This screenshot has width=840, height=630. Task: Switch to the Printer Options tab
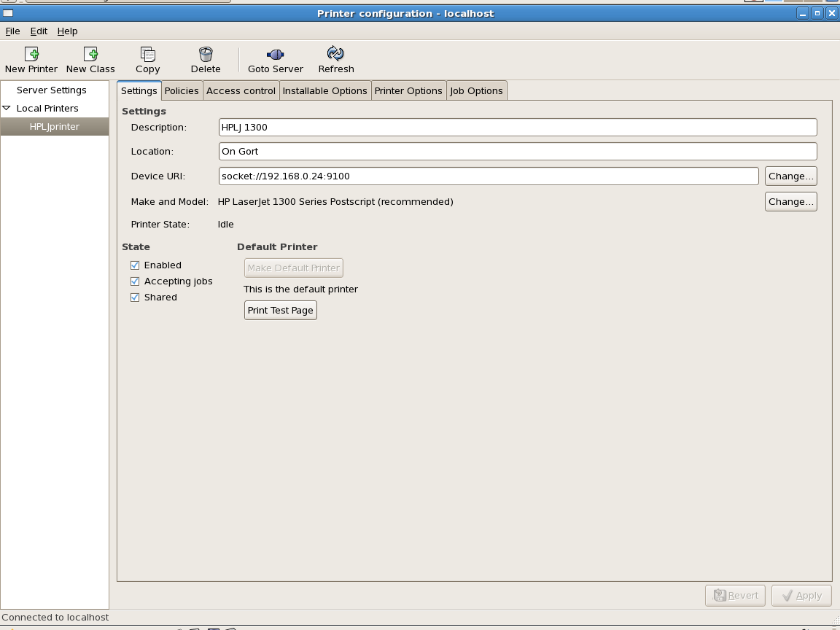pos(408,91)
